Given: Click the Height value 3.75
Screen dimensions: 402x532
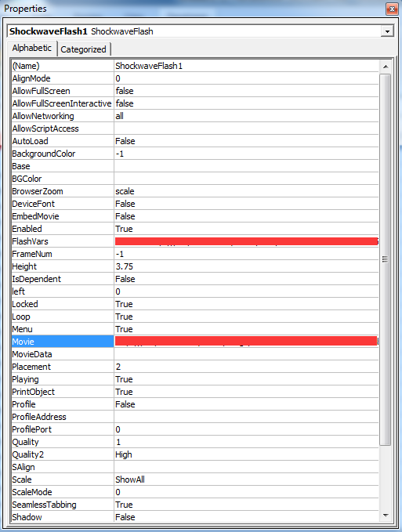Looking at the screenshot, I should (x=246, y=266).
